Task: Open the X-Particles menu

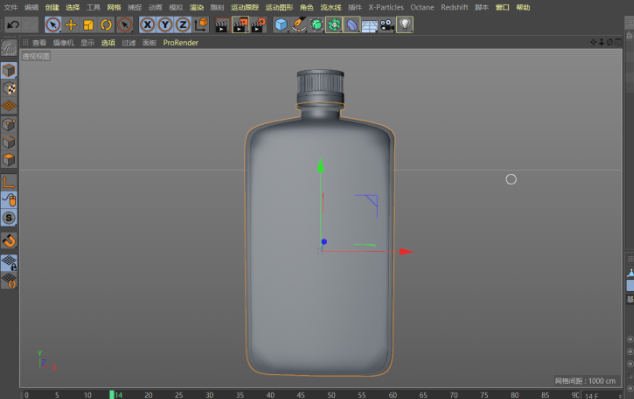Action: click(386, 7)
